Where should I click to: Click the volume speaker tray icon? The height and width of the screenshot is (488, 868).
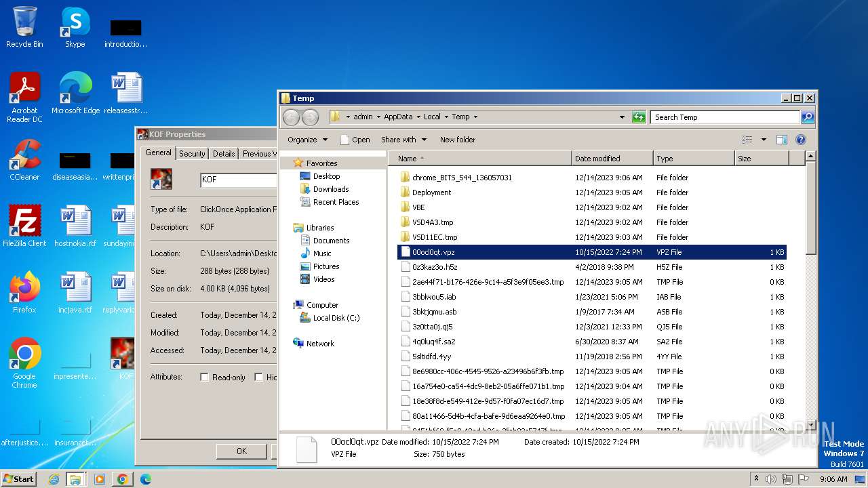pos(771,479)
